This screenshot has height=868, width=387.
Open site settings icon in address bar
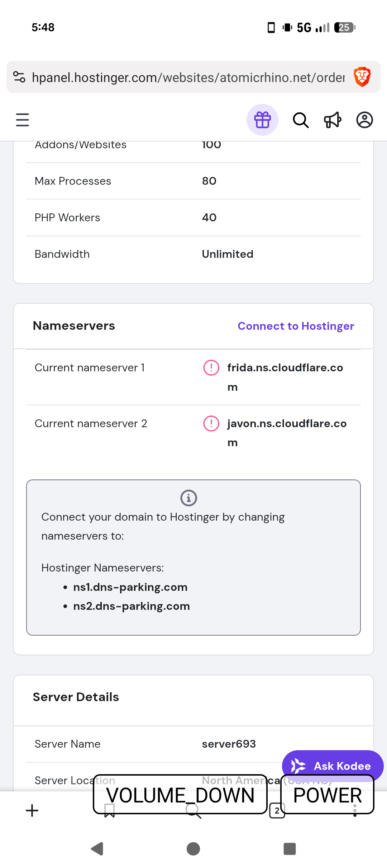19,77
